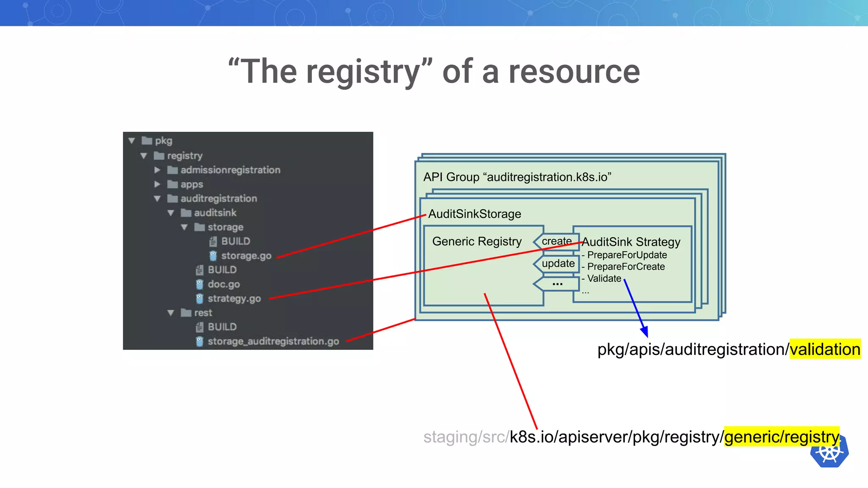Click the AuditSink Strategy box heading

pos(631,242)
